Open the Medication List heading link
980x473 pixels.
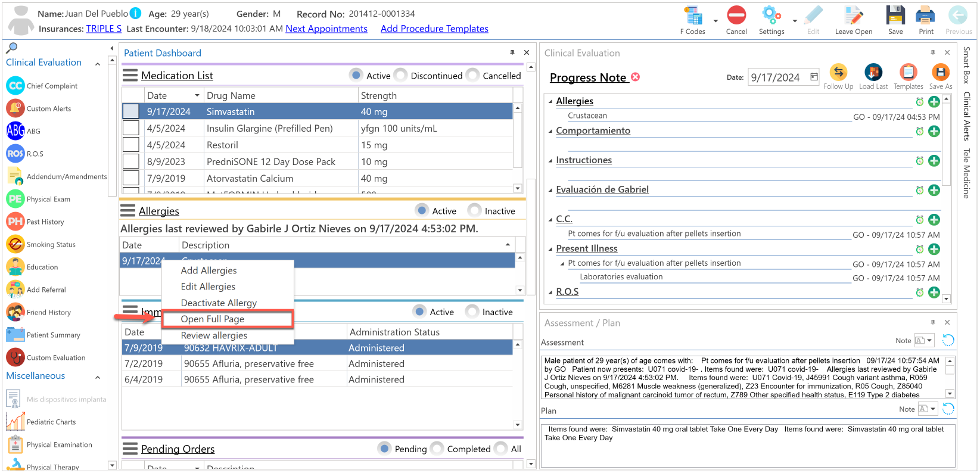(177, 76)
